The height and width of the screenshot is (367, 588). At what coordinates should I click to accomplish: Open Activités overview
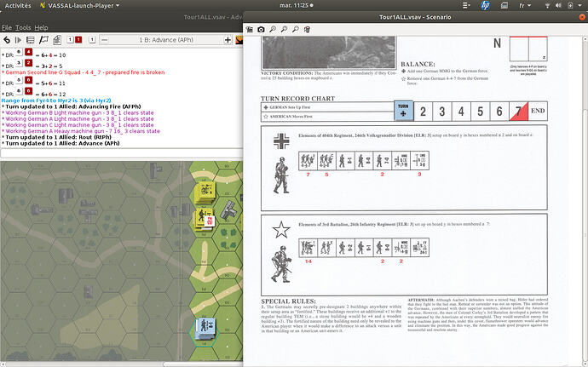tap(18, 5)
